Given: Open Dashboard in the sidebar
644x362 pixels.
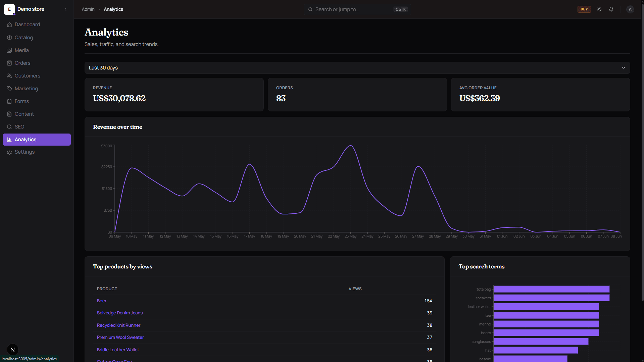Looking at the screenshot, I should [x=37, y=24].
